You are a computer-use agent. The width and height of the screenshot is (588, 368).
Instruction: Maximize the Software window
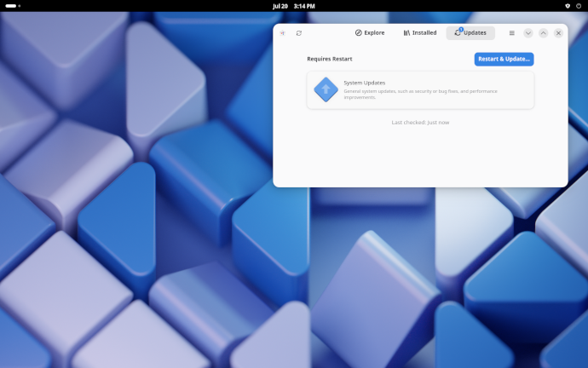tap(543, 33)
